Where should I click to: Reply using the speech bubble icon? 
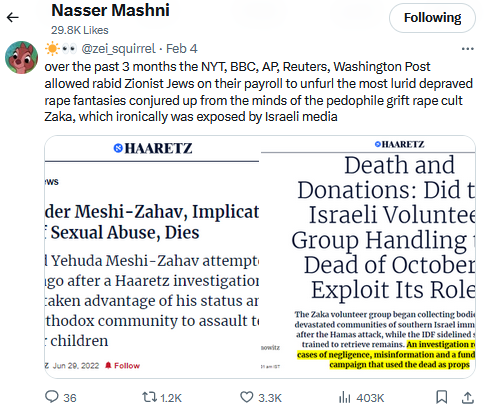tap(52, 397)
